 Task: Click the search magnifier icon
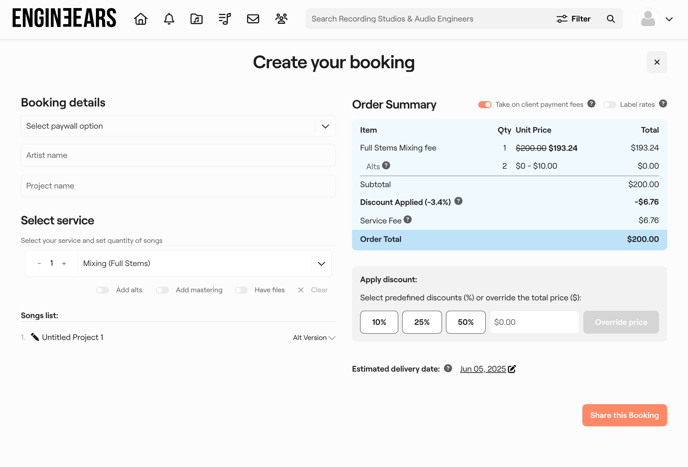pyautogui.click(x=611, y=19)
